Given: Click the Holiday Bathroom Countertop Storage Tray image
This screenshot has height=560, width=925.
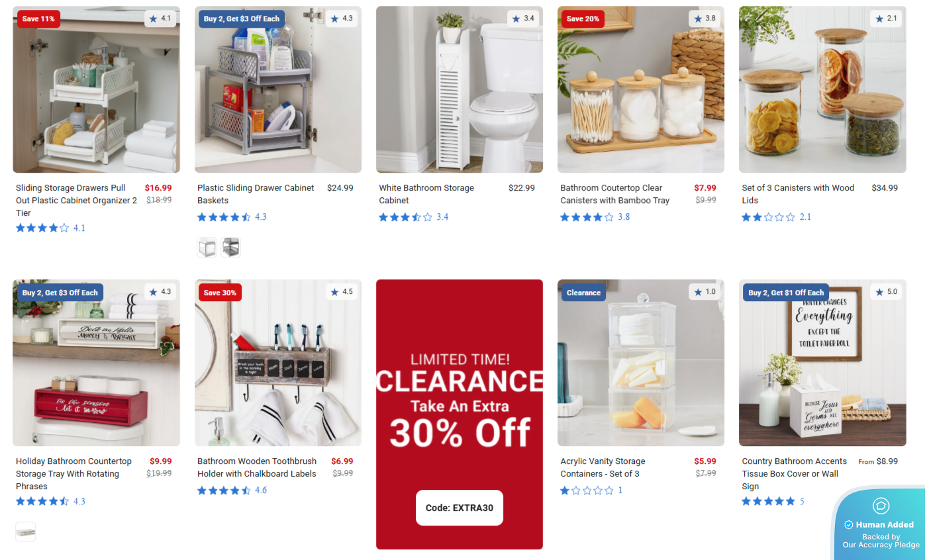Looking at the screenshot, I should [96, 363].
